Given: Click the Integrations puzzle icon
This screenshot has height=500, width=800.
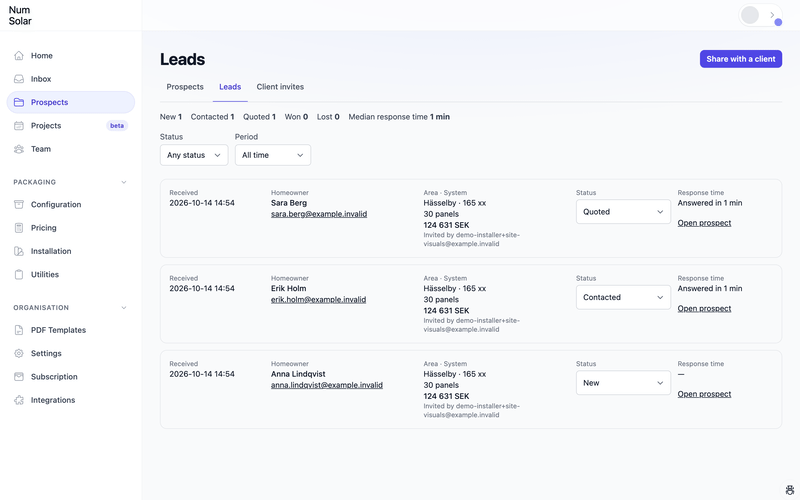Looking at the screenshot, I should 19,400.
